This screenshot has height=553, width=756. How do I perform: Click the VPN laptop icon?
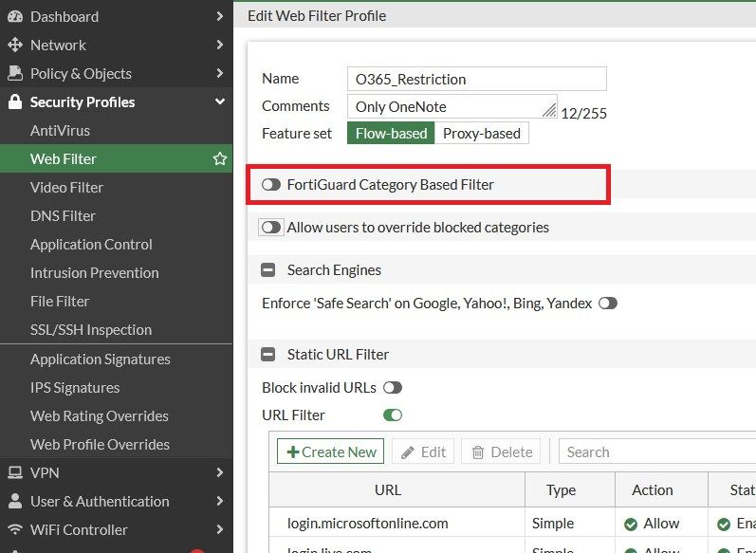click(x=15, y=472)
